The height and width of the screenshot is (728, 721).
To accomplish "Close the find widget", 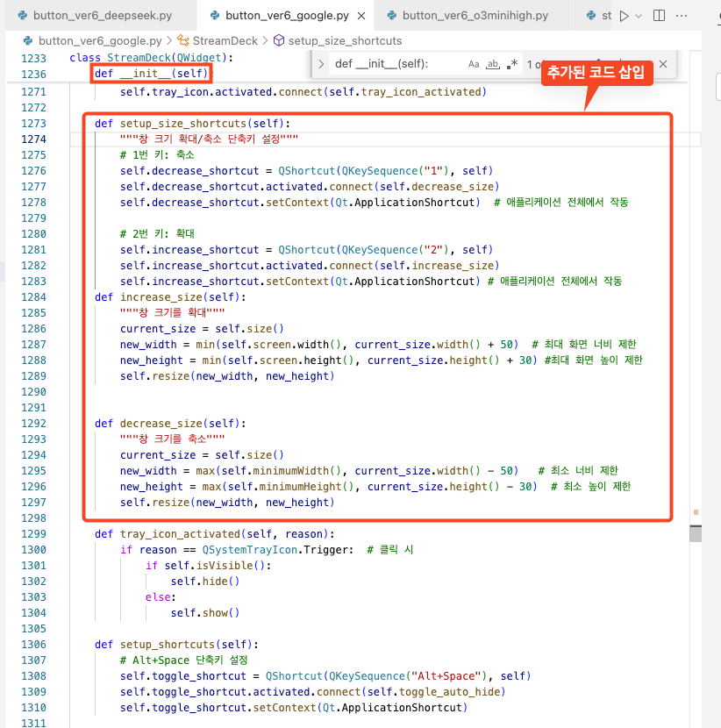I will (663, 64).
